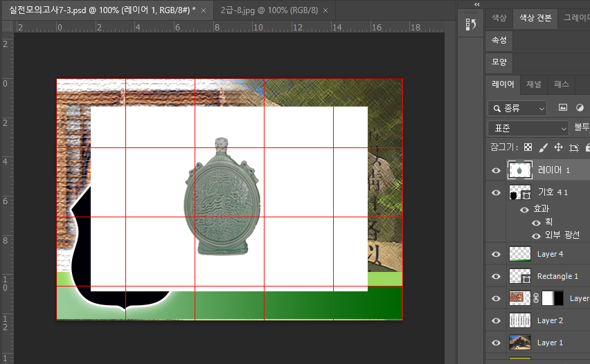The width and height of the screenshot is (590, 364).
Task: Collapse panels with double-arrow icon
Action: coord(476,4)
